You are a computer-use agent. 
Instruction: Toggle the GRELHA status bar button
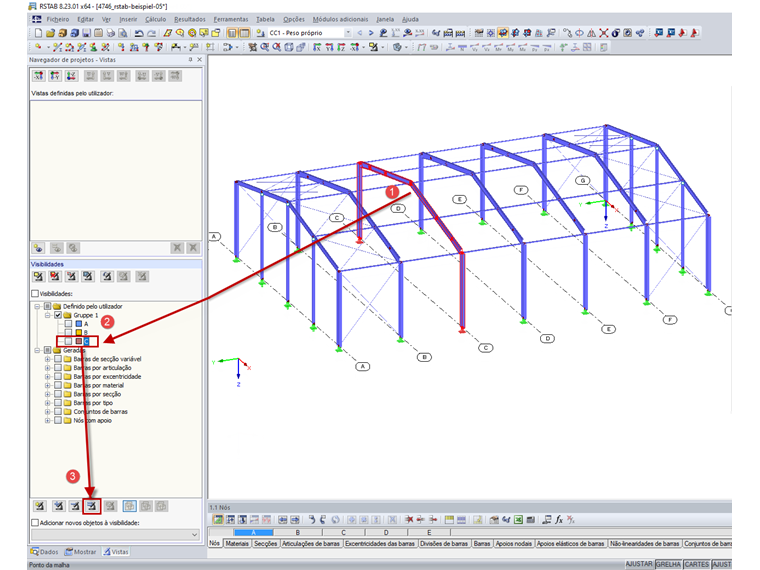point(668,564)
